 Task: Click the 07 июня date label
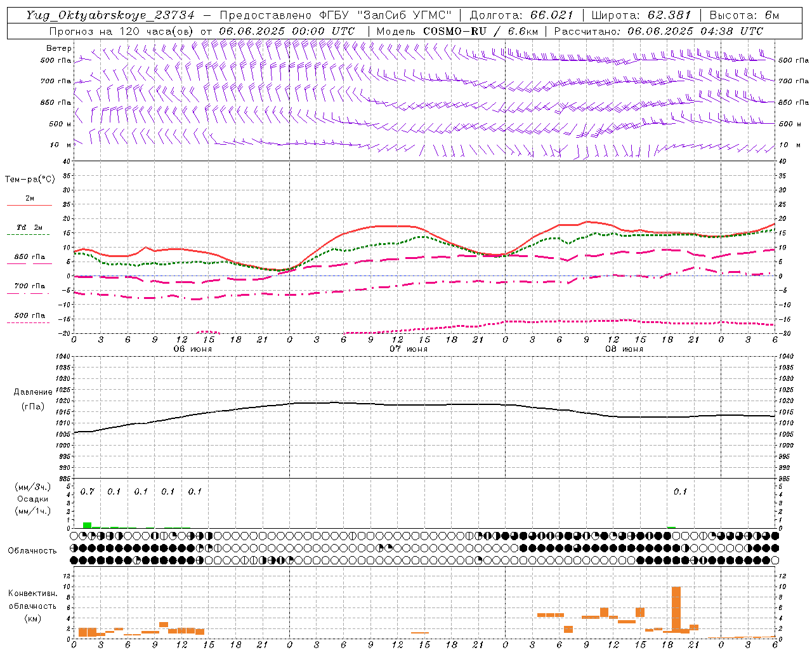tap(408, 349)
